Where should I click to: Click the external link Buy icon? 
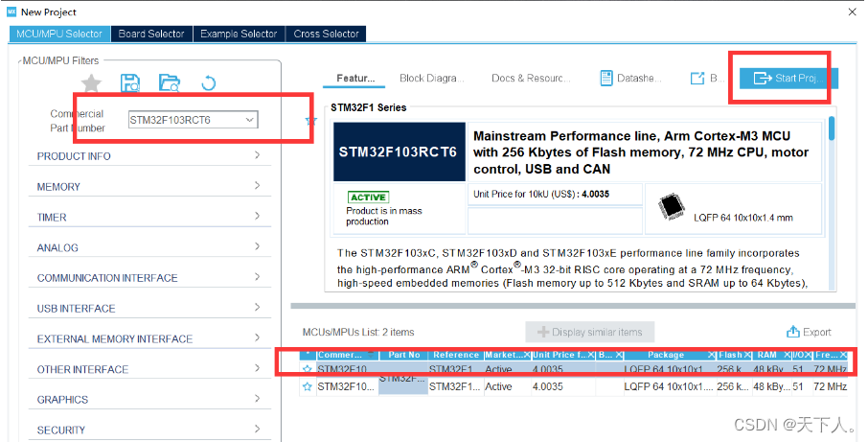(697, 78)
